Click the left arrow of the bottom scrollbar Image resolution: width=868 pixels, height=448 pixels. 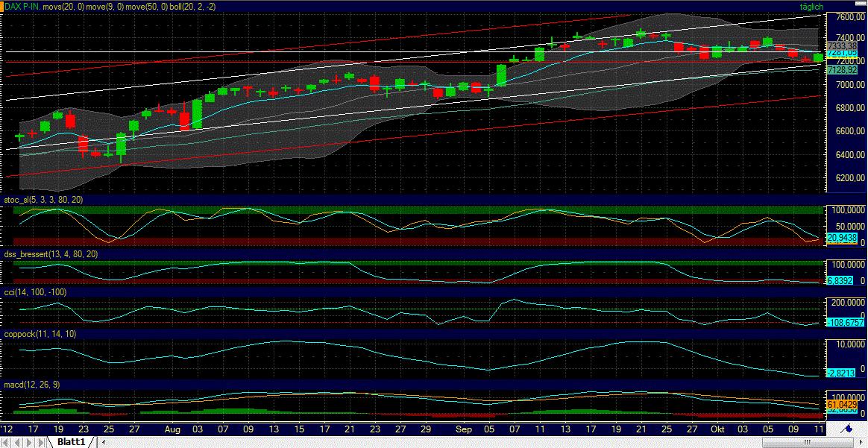point(103,441)
